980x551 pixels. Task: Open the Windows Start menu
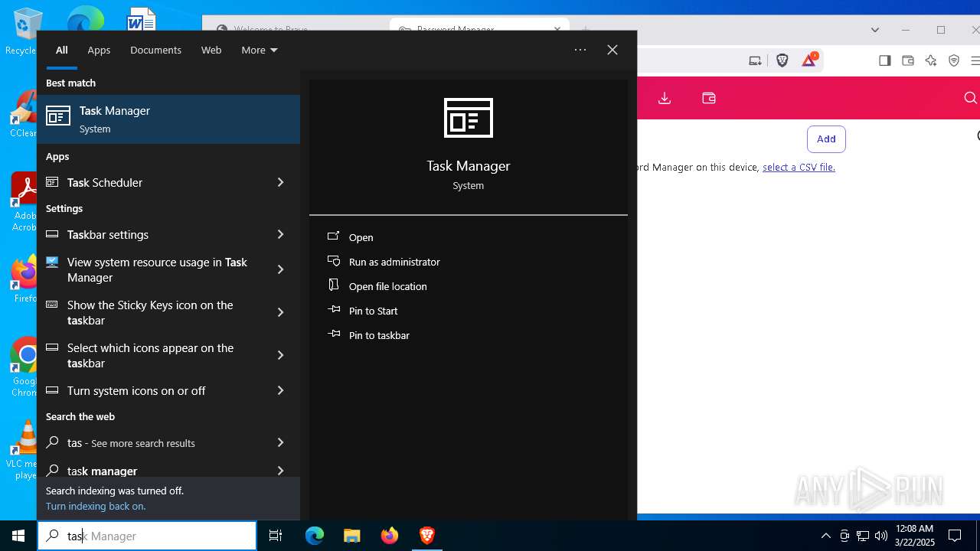18,536
